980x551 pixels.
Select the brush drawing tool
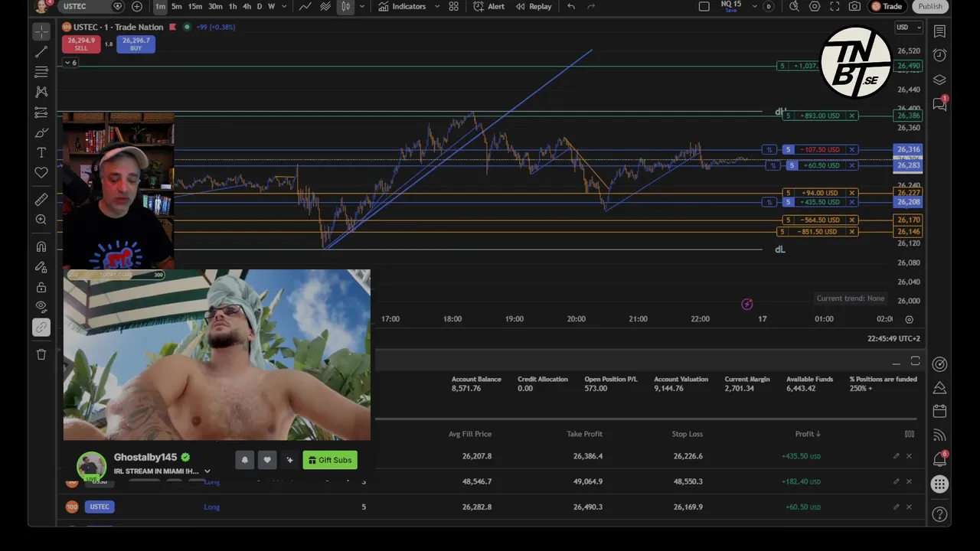[41, 133]
